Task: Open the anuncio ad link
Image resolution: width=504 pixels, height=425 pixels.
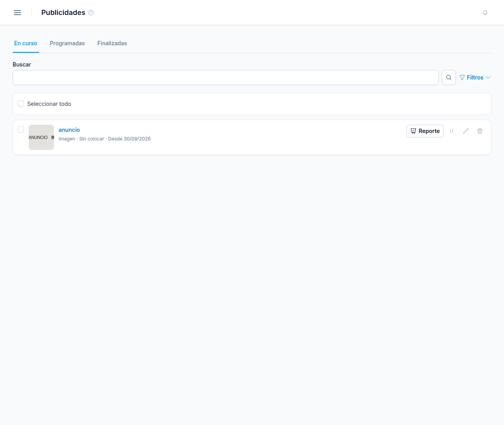Action: [69, 130]
